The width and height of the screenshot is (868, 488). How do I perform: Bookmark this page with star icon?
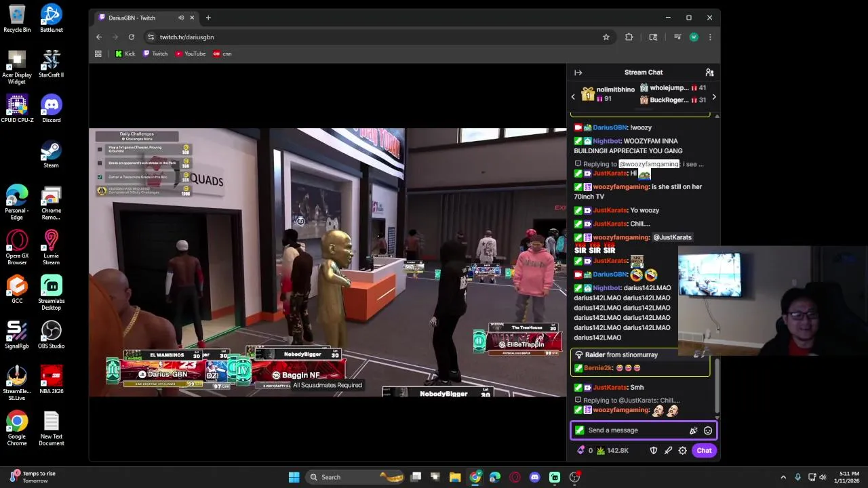click(x=606, y=37)
